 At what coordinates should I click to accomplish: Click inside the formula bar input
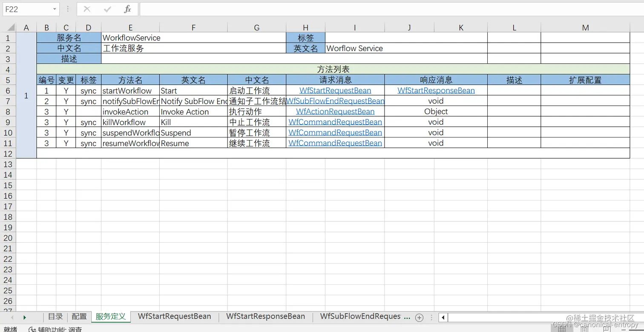[x=391, y=9]
